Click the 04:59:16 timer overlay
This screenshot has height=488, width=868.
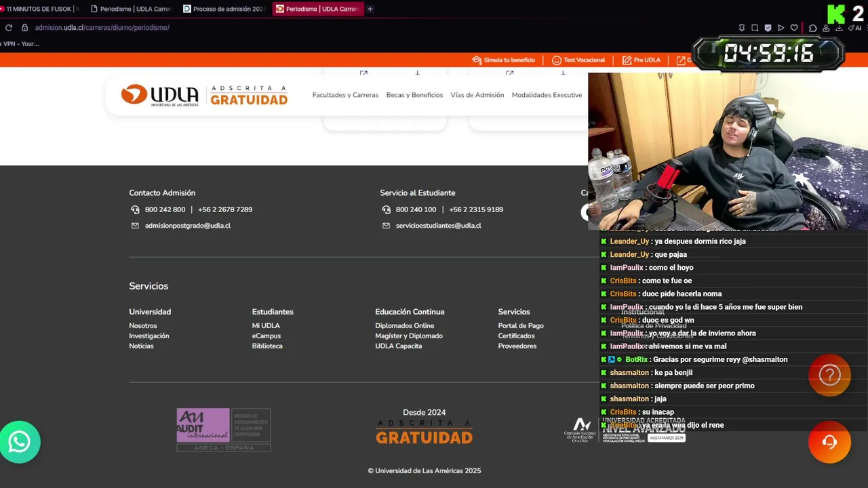click(x=768, y=53)
